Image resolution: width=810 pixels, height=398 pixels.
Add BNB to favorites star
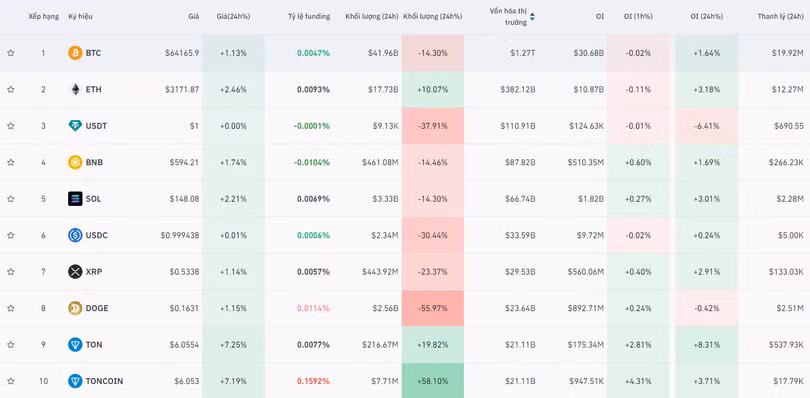click(10, 162)
